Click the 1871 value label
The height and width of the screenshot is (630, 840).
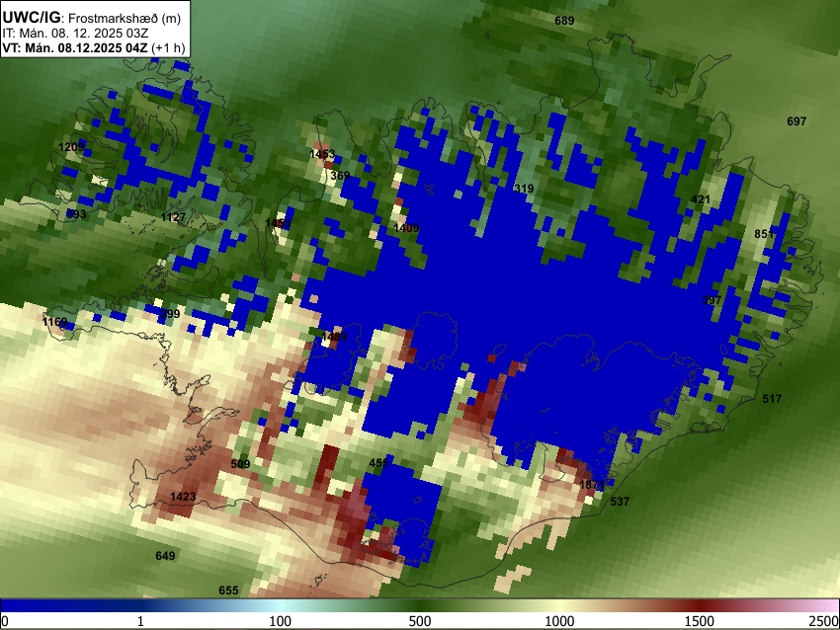tap(592, 485)
